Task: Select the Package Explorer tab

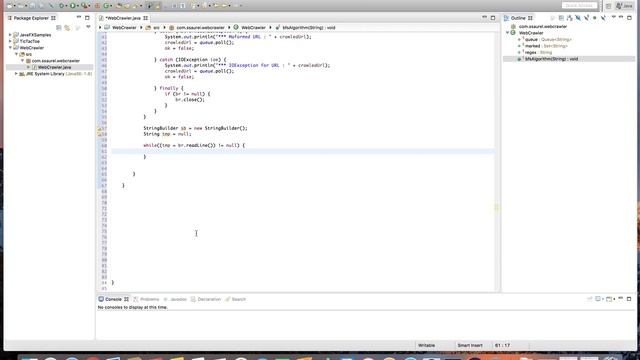Action: (31, 18)
